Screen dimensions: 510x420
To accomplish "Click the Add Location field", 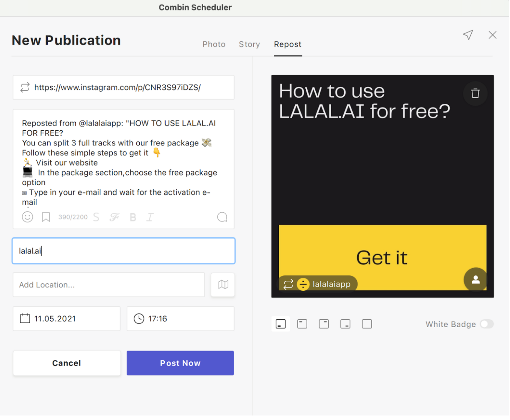I will click(x=109, y=285).
